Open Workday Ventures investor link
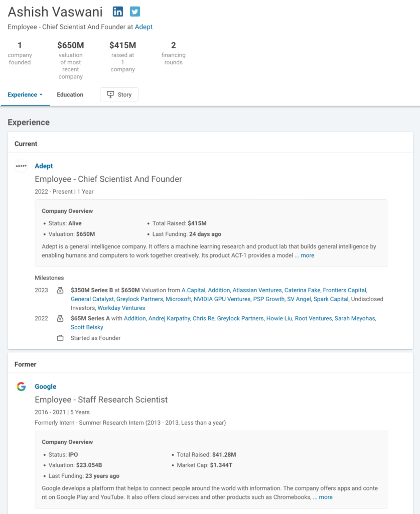420x514 pixels. click(121, 308)
